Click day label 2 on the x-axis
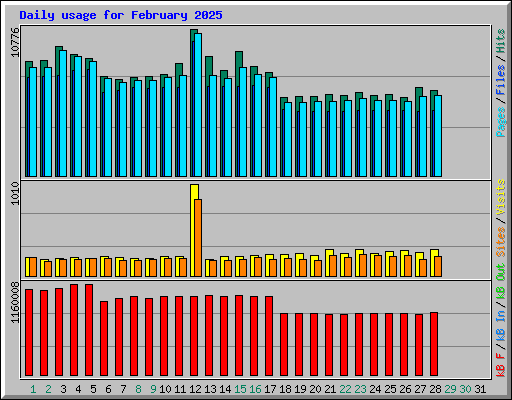The image size is (512, 400). point(48,389)
